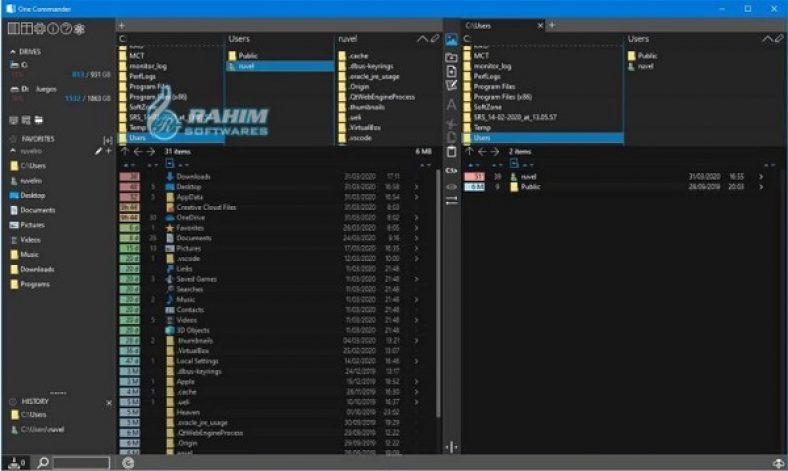Select .VirtualBox folder in nuvel column
Image resolution: width=788 pixels, height=471 pixels.
point(364,127)
